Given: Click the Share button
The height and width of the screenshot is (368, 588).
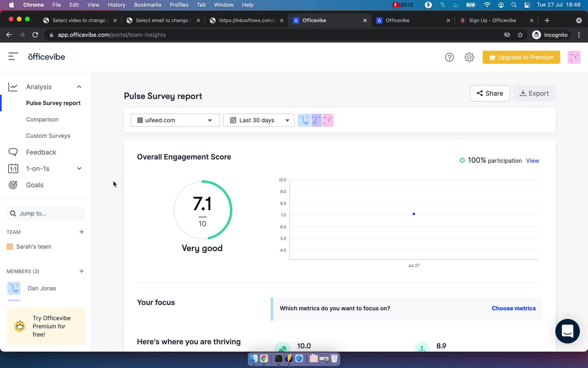Looking at the screenshot, I should tap(490, 93).
